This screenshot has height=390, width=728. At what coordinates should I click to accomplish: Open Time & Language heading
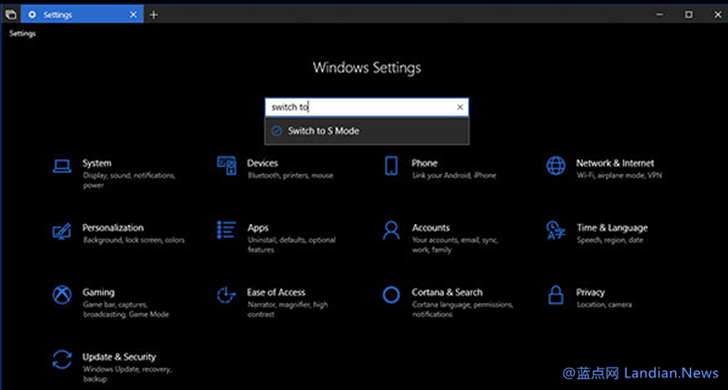[x=612, y=228]
